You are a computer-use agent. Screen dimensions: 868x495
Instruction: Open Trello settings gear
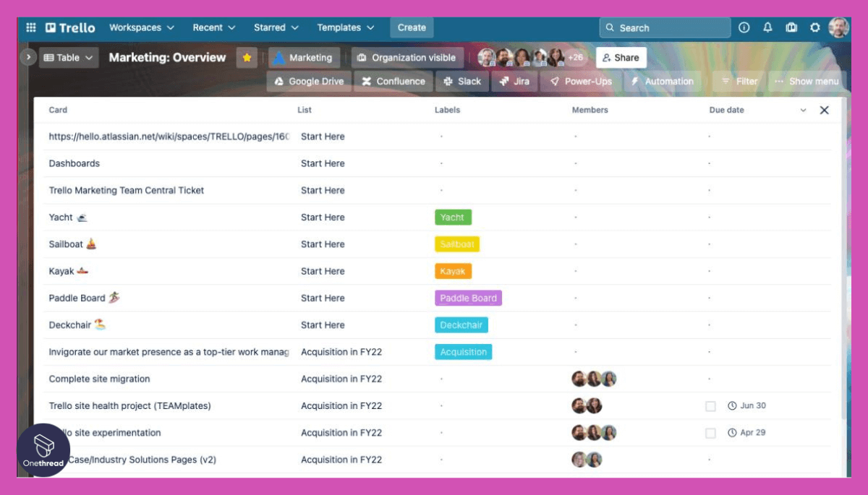(815, 27)
